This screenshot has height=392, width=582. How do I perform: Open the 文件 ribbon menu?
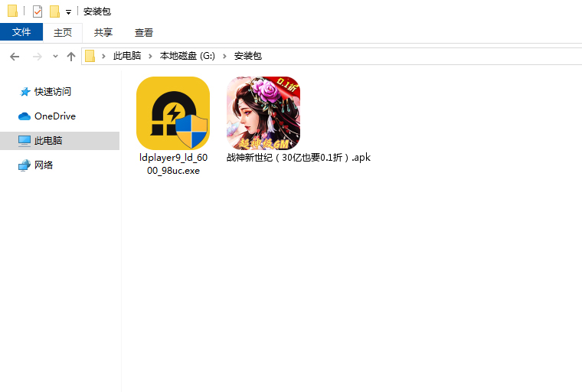coord(21,32)
